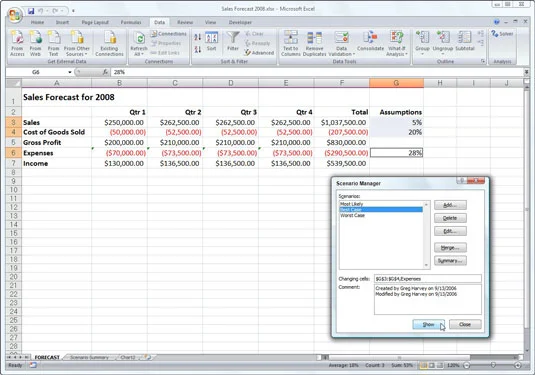Open the Review ribbon tab

[x=185, y=22]
